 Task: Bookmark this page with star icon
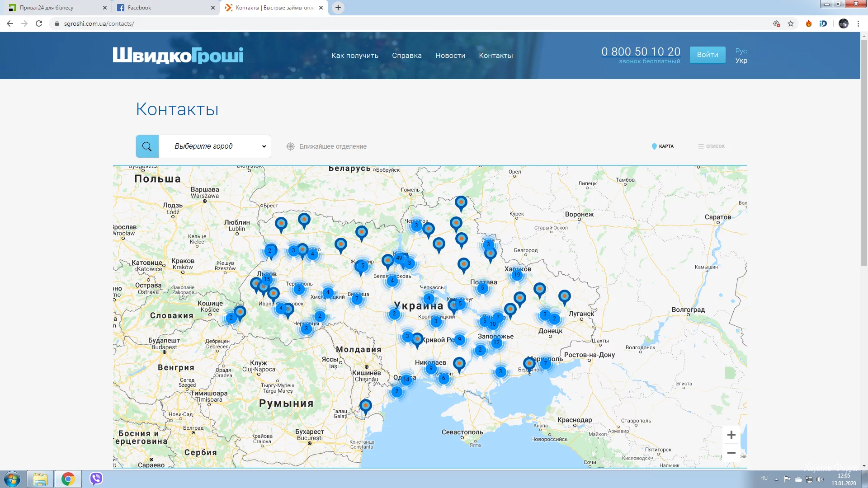791,23
